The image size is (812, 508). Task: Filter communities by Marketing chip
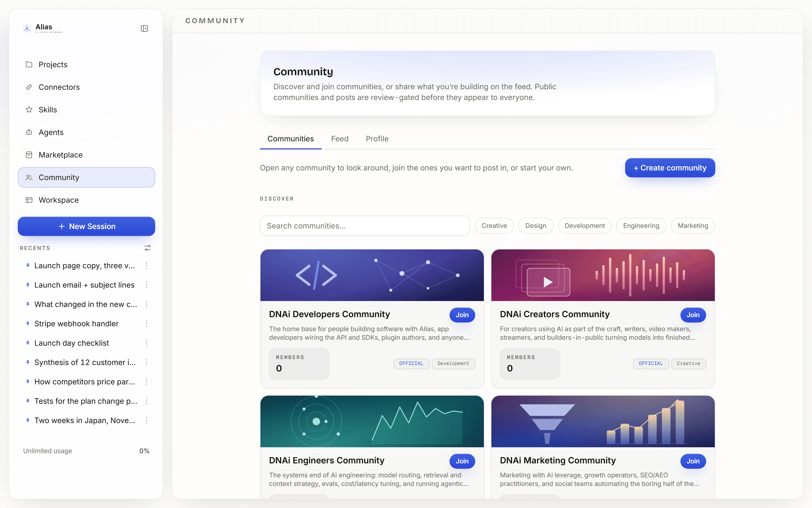tap(693, 226)
